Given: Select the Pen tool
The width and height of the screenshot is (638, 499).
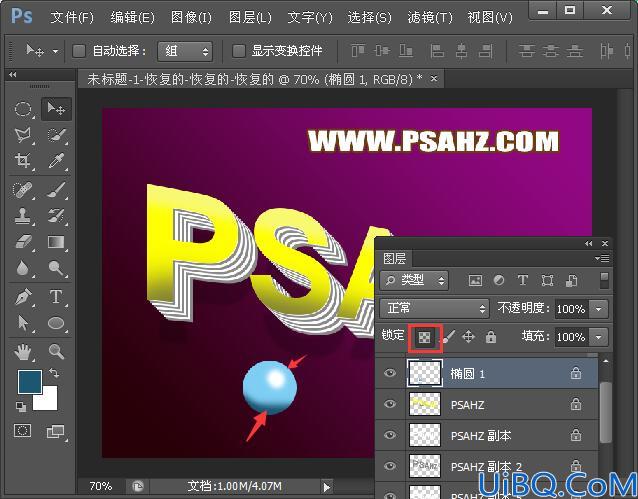Looking at the screenshot, I should click(x=23, y=297).
